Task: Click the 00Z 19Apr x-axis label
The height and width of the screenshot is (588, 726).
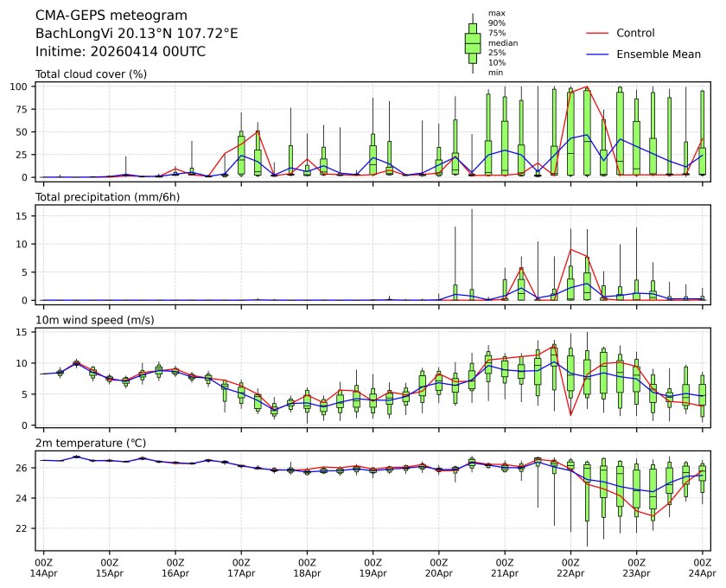Action: pyautogui.click(x=373, y=566)
